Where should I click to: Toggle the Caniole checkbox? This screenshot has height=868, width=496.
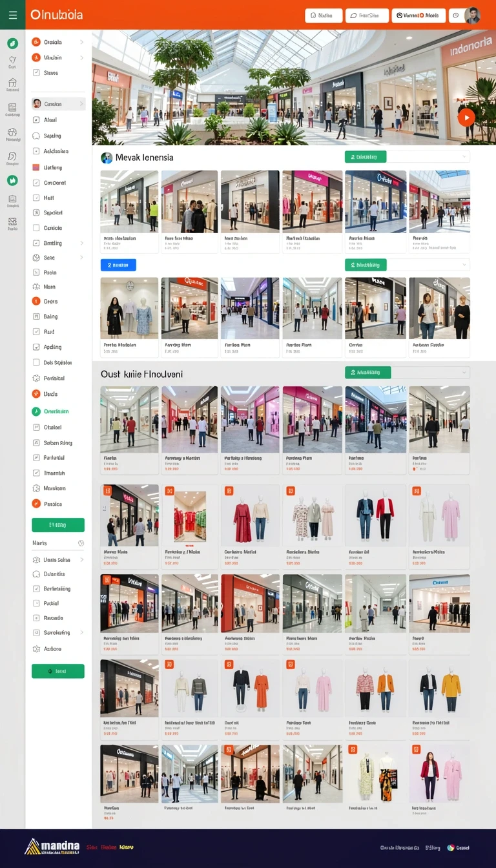point(36,228)
